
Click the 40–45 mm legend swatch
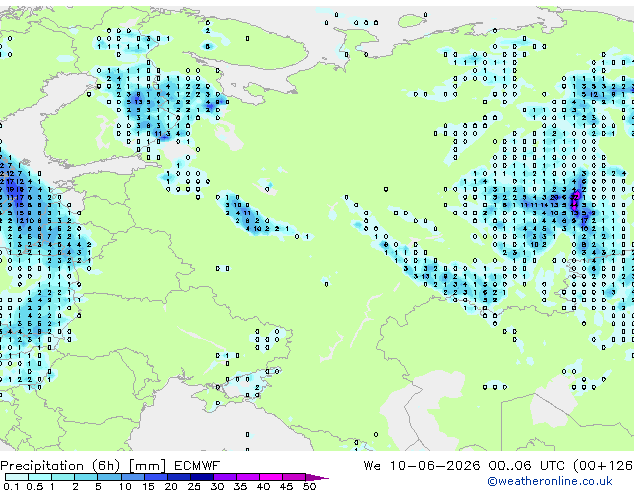point(271,477)
